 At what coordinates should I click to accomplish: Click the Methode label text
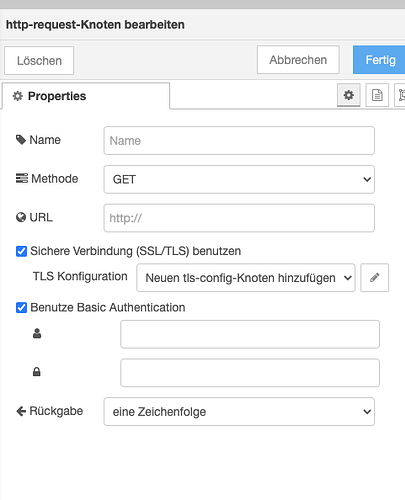[54, 179]
